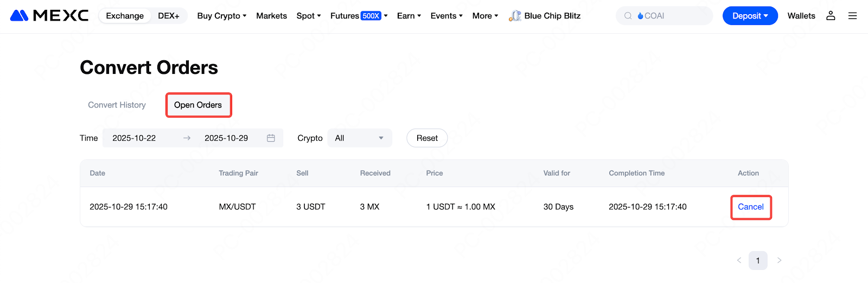Click the MEXC logo

pyautogui.click(x=49, y=16)
